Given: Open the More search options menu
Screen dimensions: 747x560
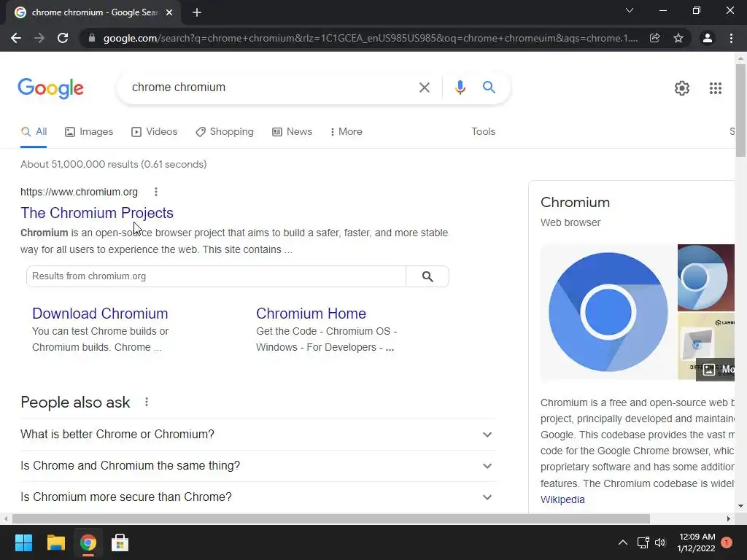Looking at the screenshot, I should [x=347, y=131].
